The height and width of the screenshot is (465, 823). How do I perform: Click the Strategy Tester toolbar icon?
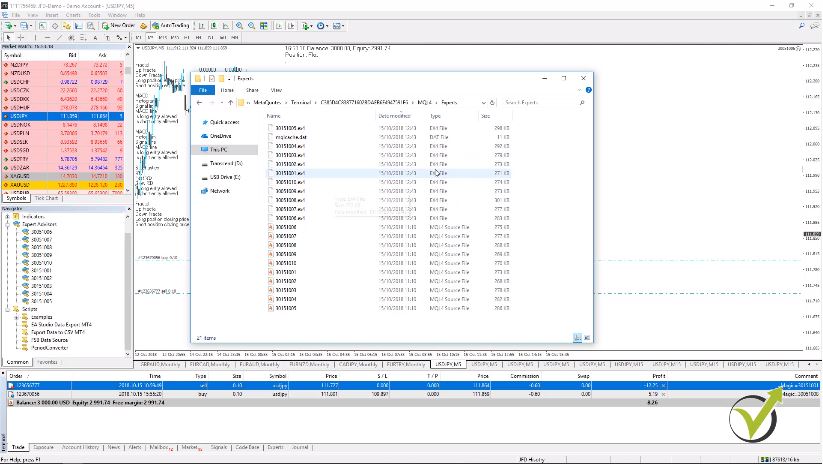(x=90, y=25)
